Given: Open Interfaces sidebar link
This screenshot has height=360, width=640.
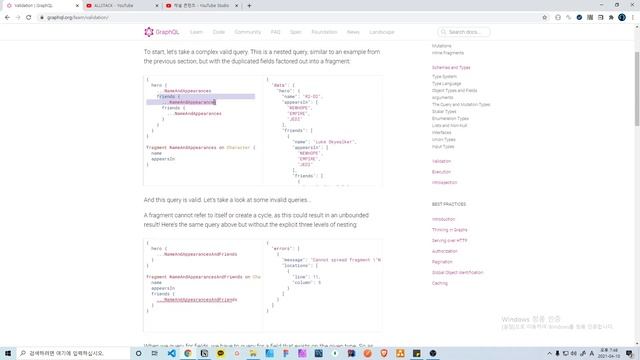Looking at the screenshot, I should pyautogui.click(x=442, y=132).
